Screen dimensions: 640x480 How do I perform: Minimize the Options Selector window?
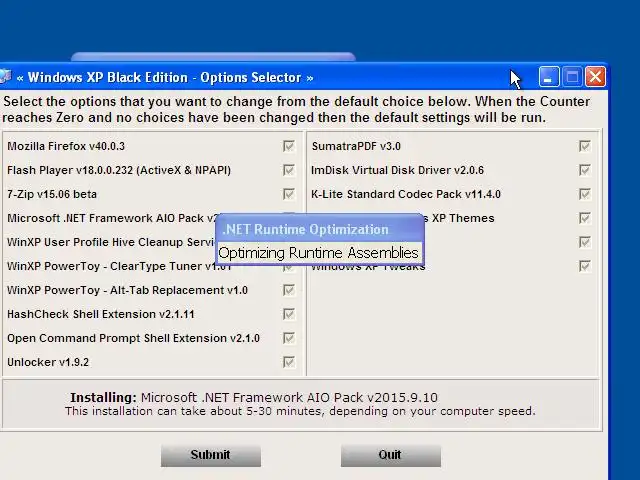(549, 77)
